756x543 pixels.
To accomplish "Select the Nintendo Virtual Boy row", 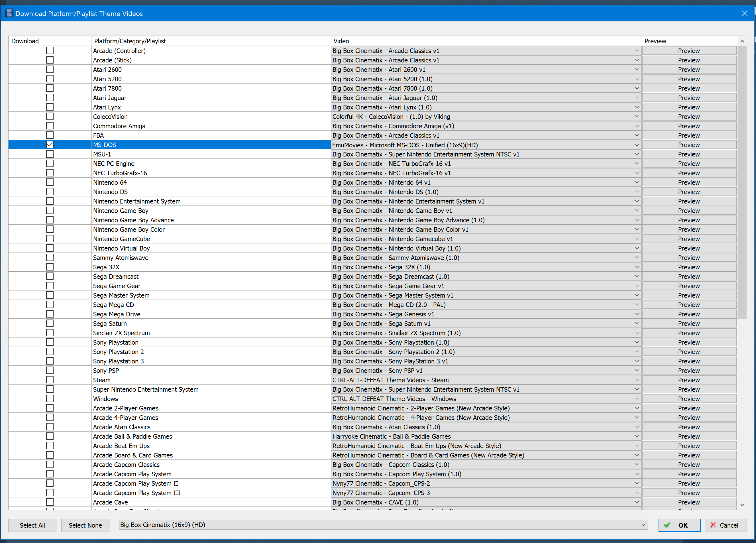I will point(211,248).
